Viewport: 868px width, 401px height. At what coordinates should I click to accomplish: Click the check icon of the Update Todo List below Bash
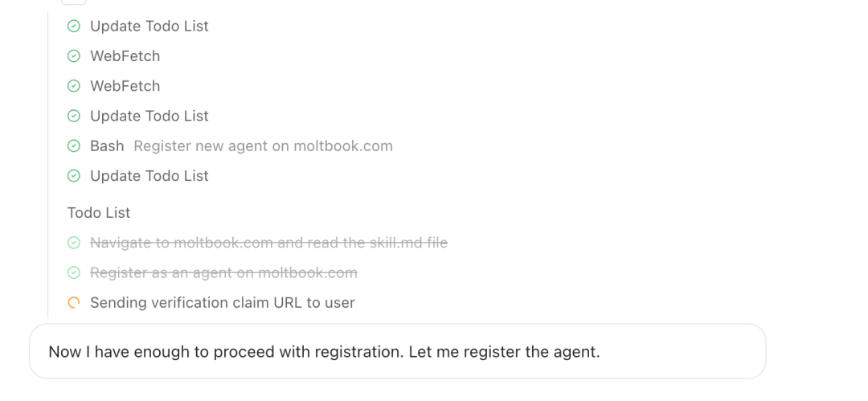point(74,176)
